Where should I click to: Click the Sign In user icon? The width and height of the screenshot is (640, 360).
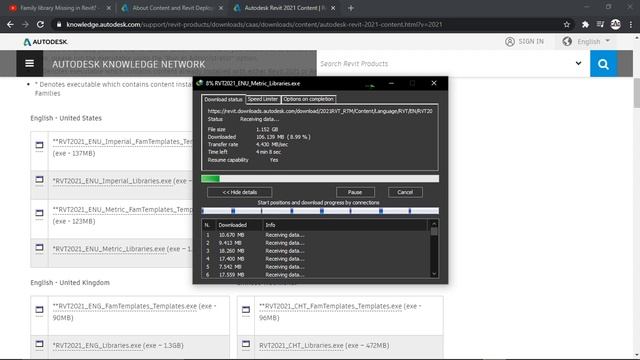tap(509, 41)
